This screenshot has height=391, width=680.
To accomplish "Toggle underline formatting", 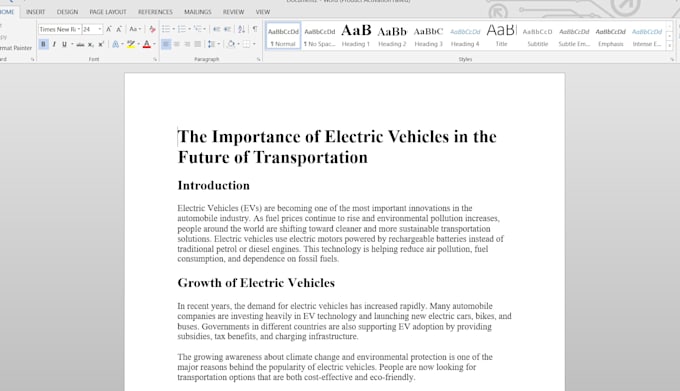I will pyautogui.click(x=64, y=44).
